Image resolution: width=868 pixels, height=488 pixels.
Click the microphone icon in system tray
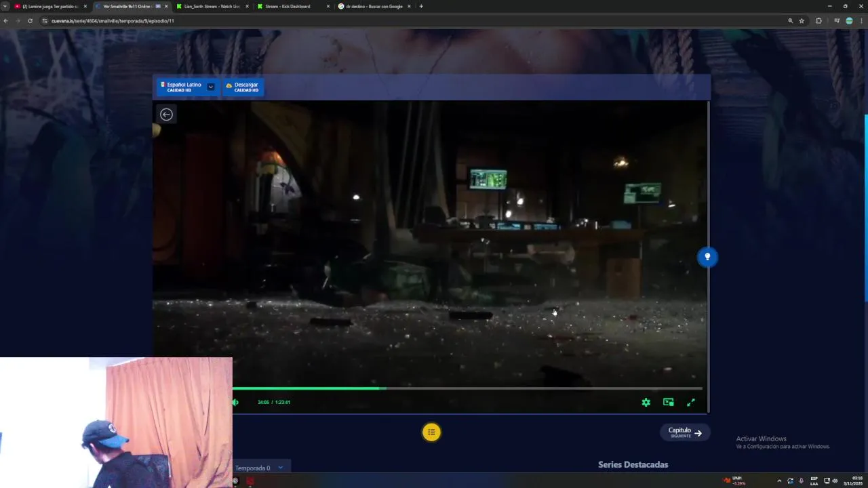(801, 481)
